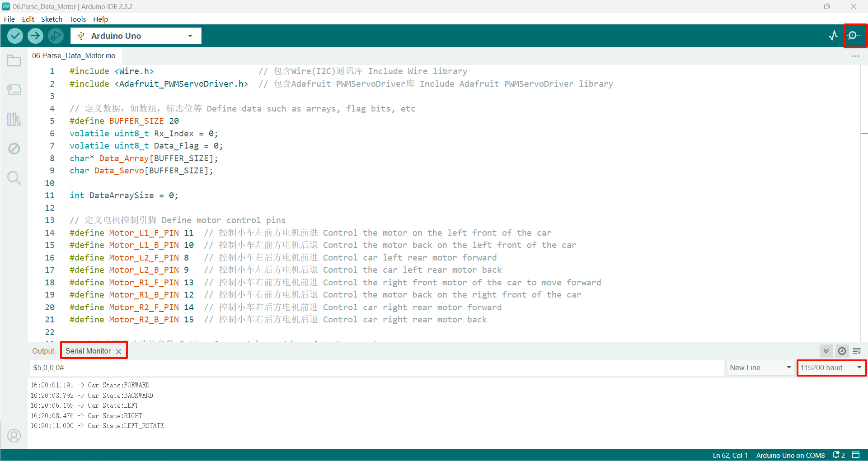This screenshot has width=868, height=461.
Task: Open the Tools menu
Action: click(x=77, y=19)
